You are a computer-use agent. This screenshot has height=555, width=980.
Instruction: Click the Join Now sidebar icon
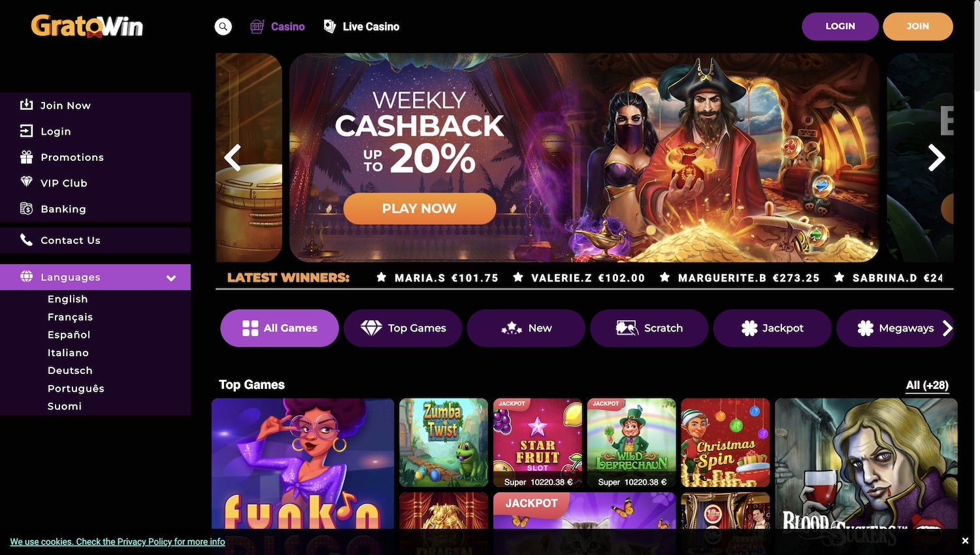26,105
